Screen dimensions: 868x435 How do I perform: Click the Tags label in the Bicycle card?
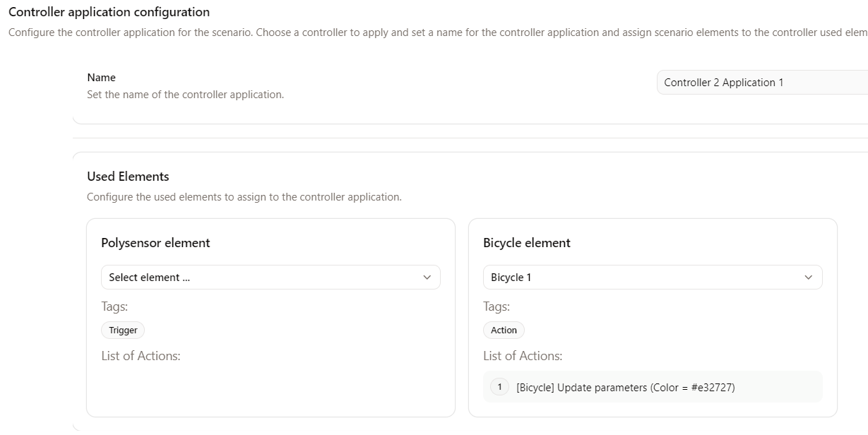(x=496, y=306)
